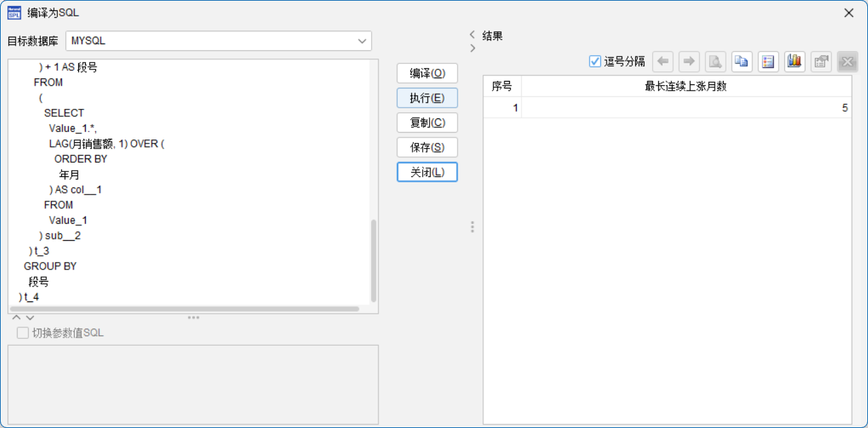Click the list view icon above results
Image resolution: width=868 pixels, height=428 pixels.
pyautogui.click(x=769, y=62)
